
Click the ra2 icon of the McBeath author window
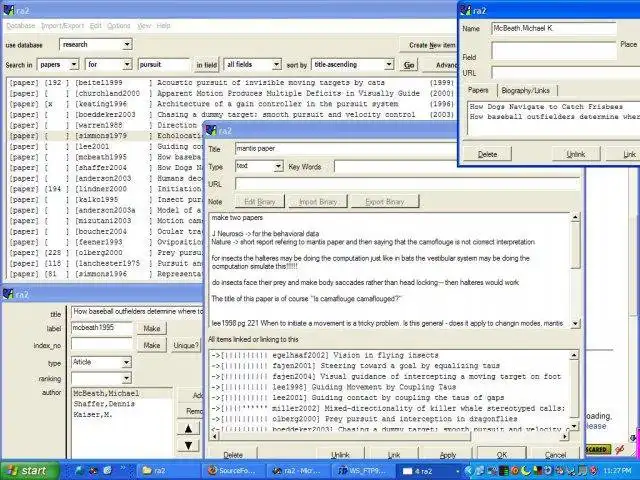coord(466,10)
